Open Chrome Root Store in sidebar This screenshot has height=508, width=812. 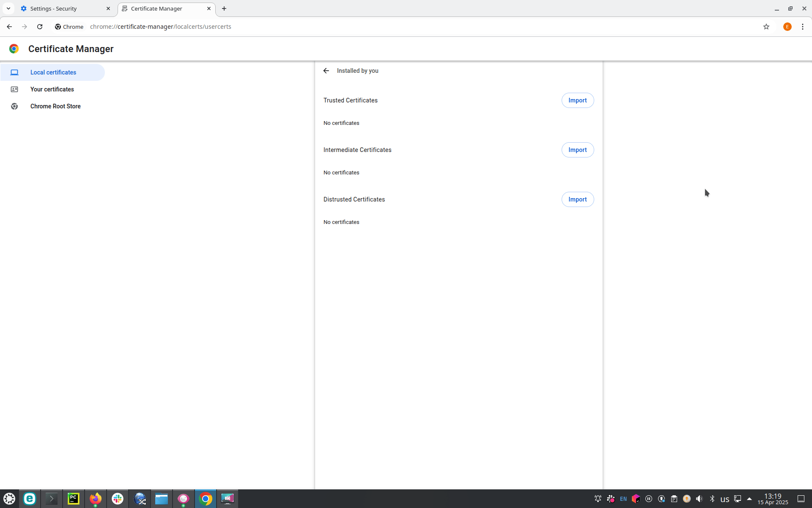click(x=52, y=106)
